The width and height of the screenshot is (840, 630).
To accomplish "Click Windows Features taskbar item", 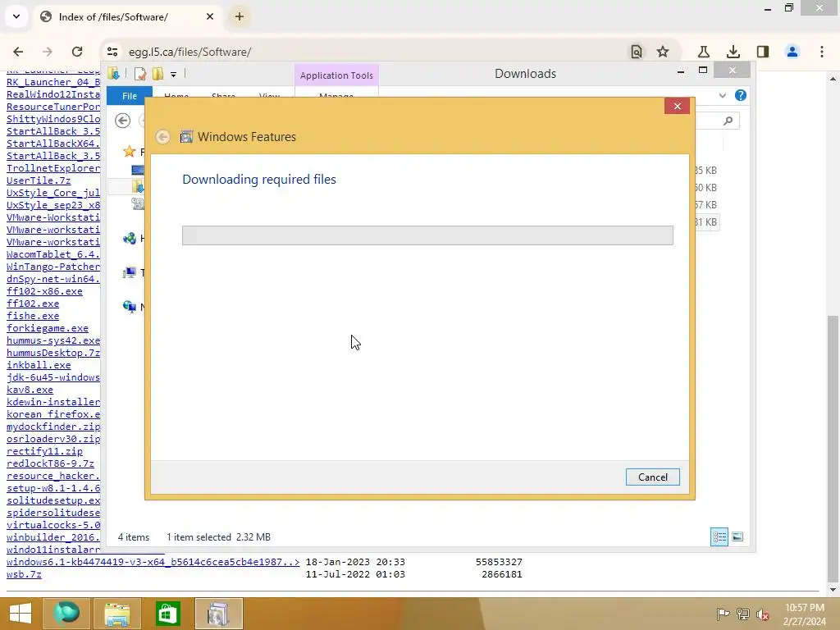I will click(x=218, y=614).
